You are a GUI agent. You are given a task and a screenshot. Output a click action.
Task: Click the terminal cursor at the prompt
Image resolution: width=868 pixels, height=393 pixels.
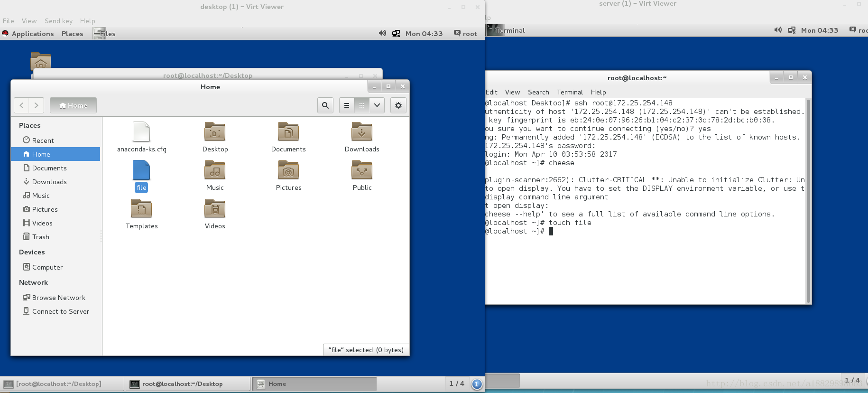tap(551, 231)
